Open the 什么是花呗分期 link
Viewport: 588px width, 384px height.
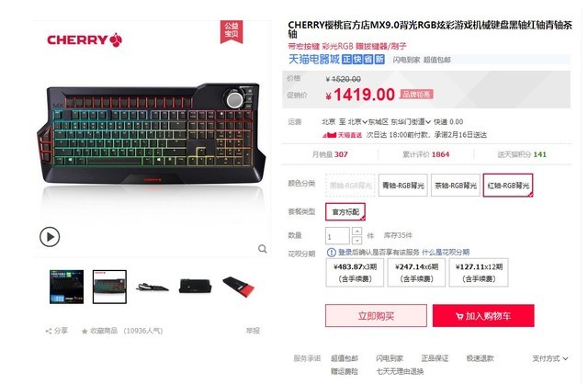tap(446, 253)
